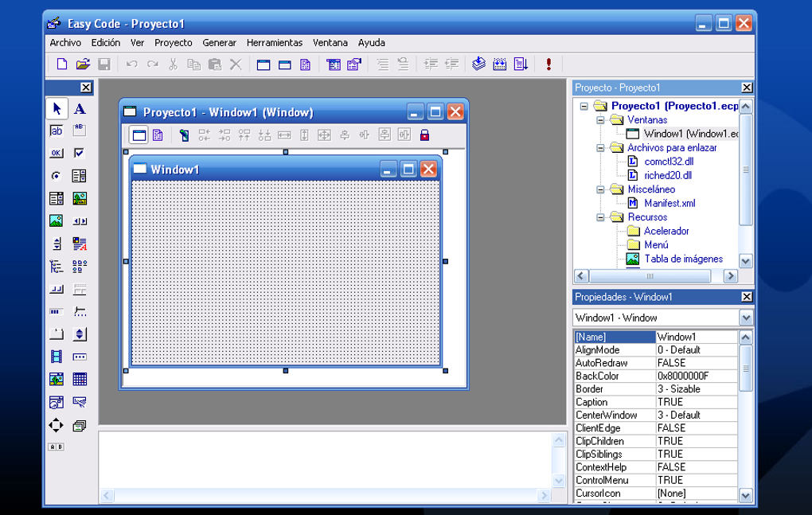Collapse the Archivos para enlazar folder

(600, 148)
